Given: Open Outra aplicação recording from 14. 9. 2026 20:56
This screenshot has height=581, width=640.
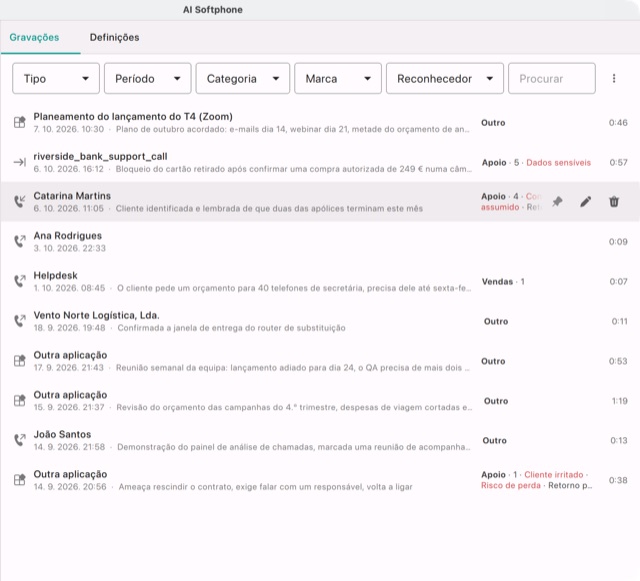Looking at the screenshot, I should pyautogui.click(x=320, y=480).
